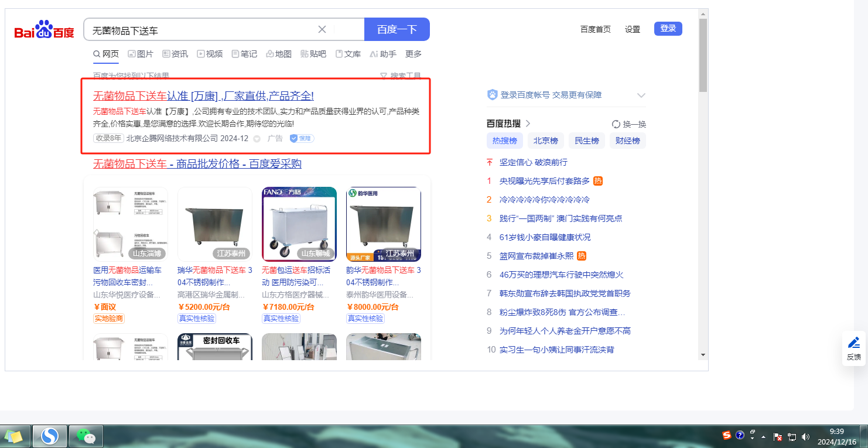Switch to the 图片 search tab

141,54
